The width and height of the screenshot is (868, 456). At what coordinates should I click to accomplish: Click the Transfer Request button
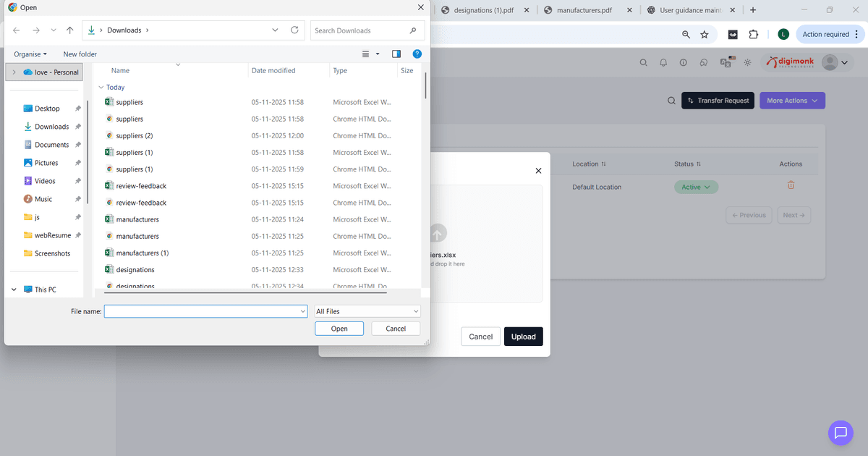(x=718, y=101)
